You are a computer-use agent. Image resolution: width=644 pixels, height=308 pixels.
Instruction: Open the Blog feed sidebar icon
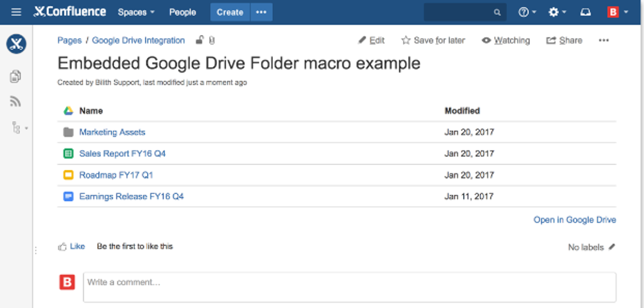[x=15, y=102]
